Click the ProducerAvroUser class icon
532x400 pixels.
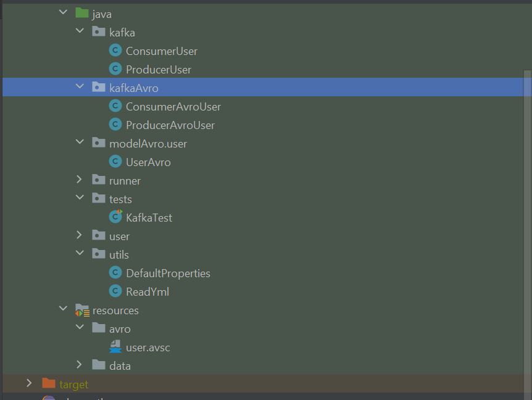point(115,125)
